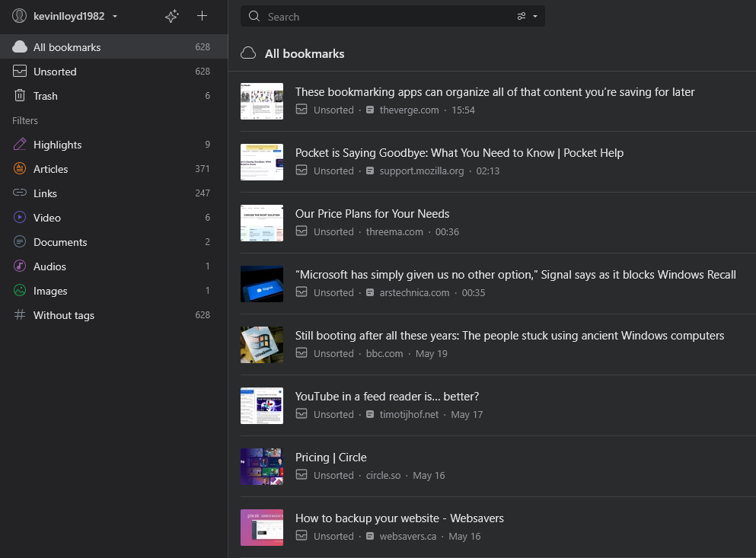Filter by Audios

click(113, 266)
